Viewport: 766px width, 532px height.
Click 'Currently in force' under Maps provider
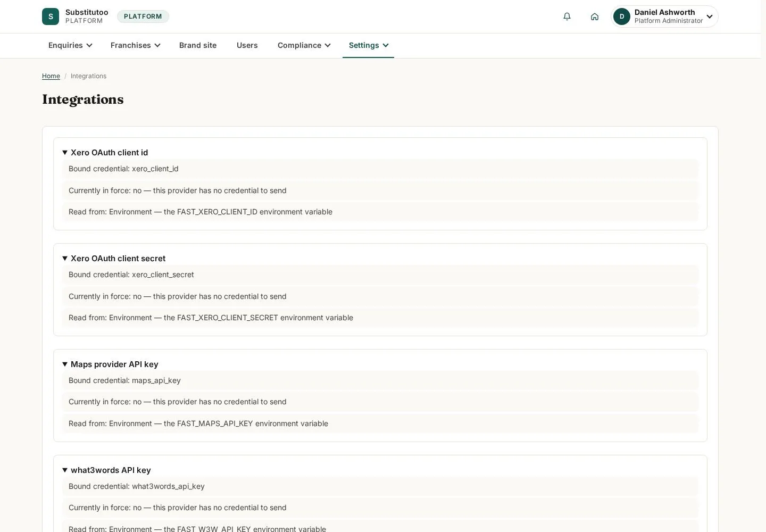click(x=380, y=402)
